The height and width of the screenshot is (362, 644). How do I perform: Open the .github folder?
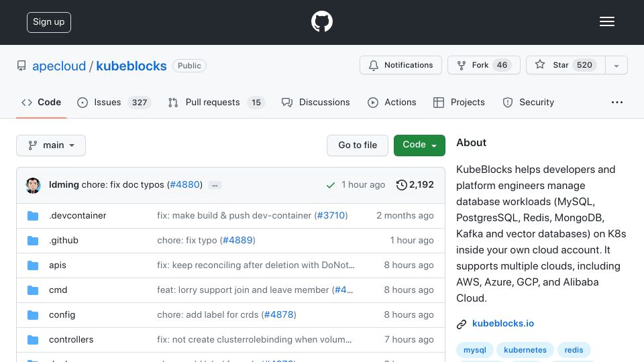pos(64,241)
